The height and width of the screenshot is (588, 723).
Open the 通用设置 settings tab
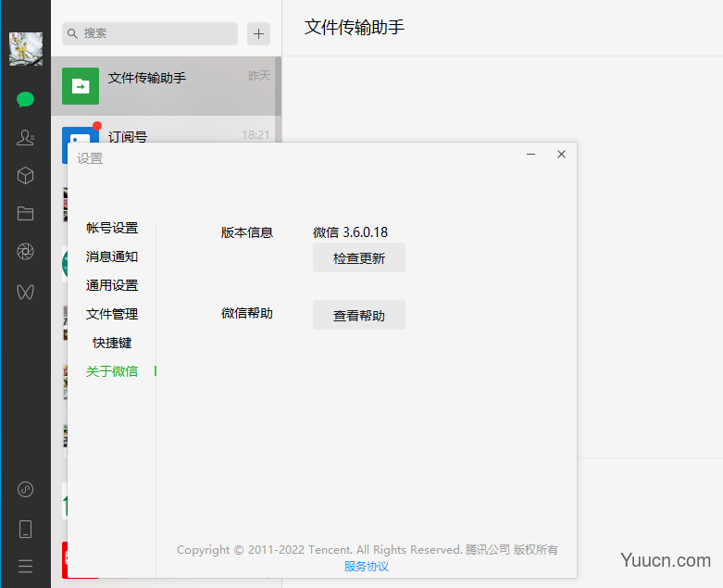[x=112, y=285]
